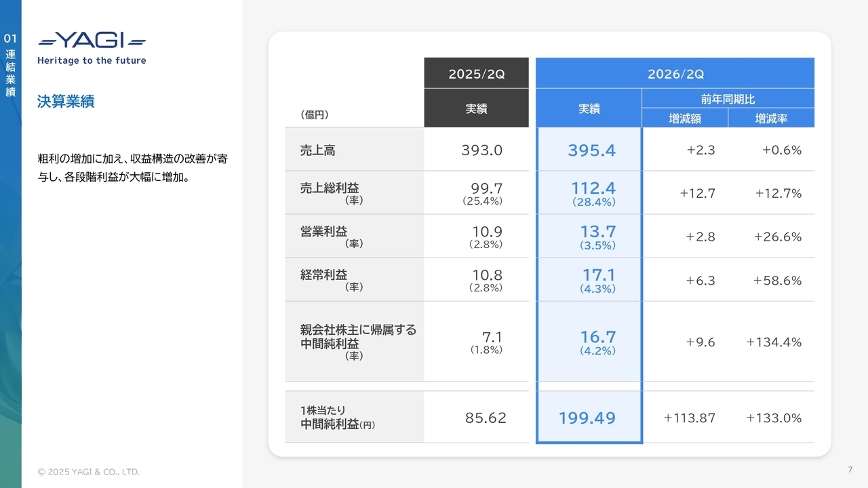Click the copyright notice in the footer

89,472
